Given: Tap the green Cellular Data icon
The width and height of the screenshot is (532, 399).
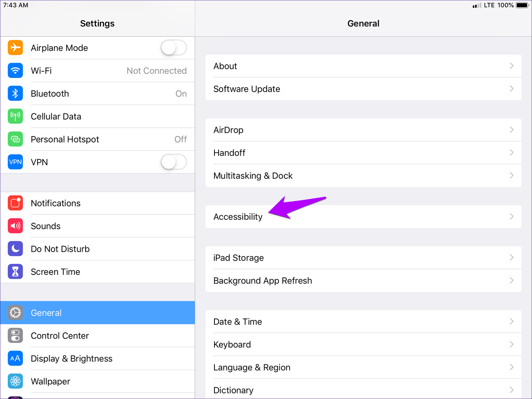Looking at the screenshot, I should click(x=15, y=117).
